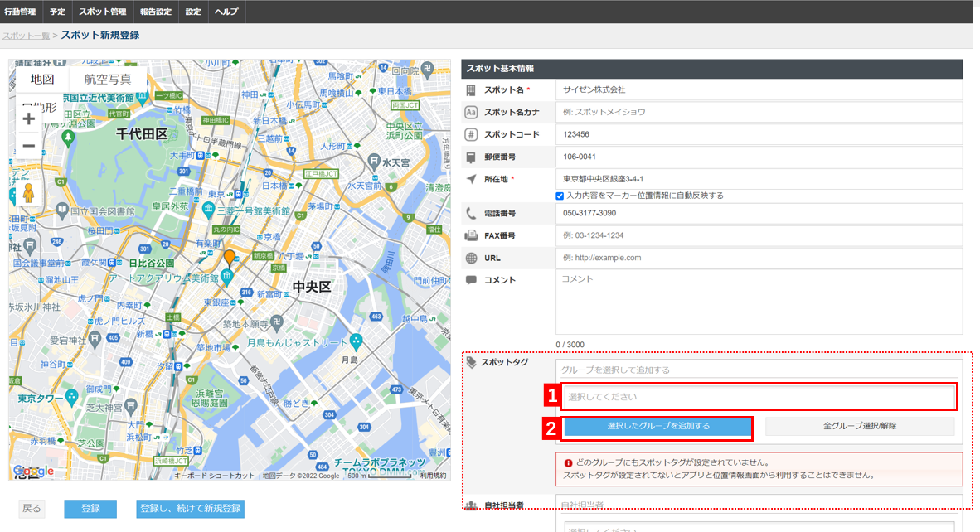Click the mailbox icon beside 郵便番号
The image size is (980, 532).
pos(471,157)
